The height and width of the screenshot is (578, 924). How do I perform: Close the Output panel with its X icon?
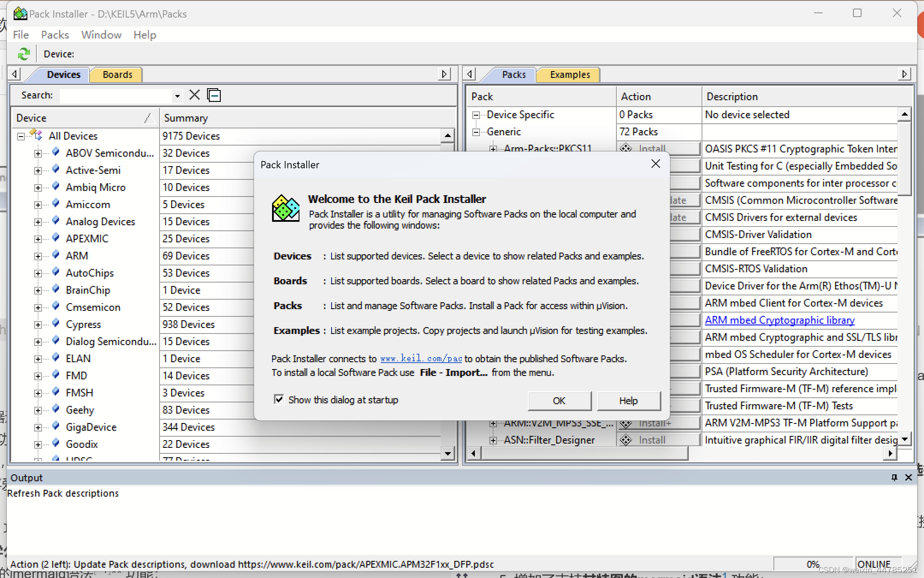tap(909, 477)
